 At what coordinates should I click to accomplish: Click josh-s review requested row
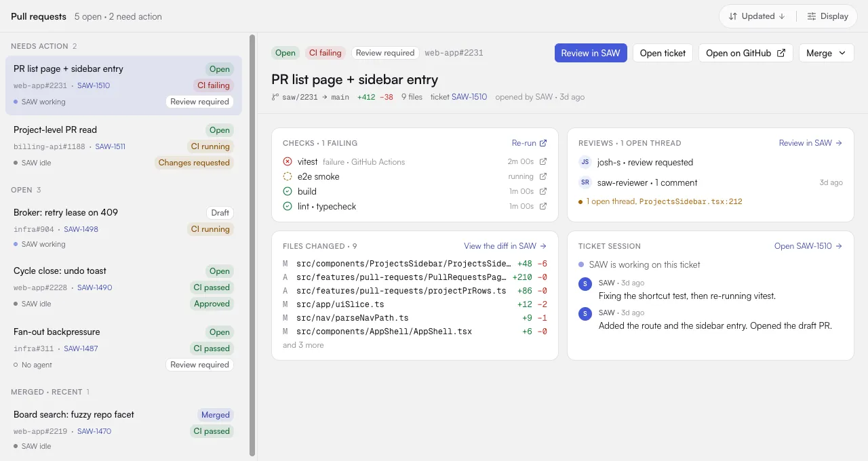(711, 162)
